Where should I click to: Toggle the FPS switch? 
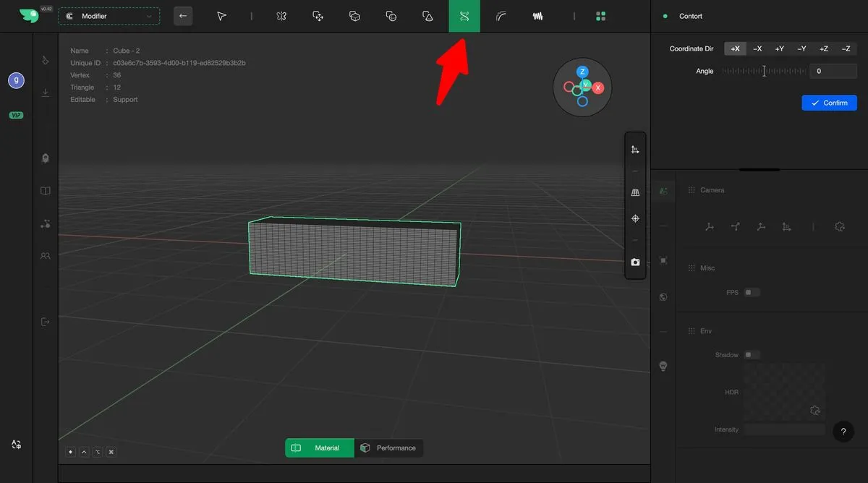point(752,293)
